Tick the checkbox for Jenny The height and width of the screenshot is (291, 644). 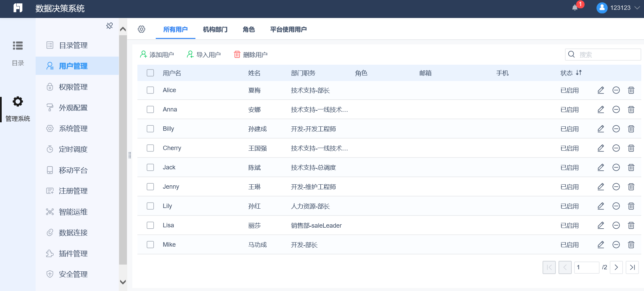150,187
